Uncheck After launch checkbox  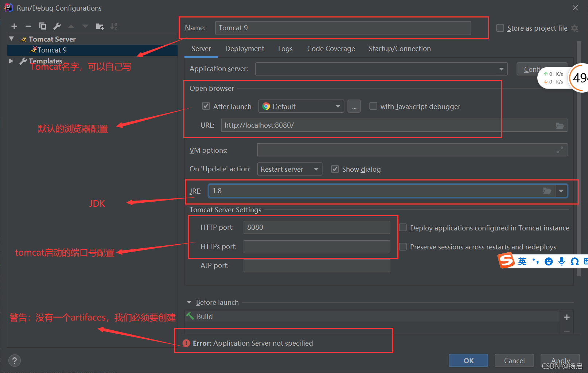pos(206,106)
